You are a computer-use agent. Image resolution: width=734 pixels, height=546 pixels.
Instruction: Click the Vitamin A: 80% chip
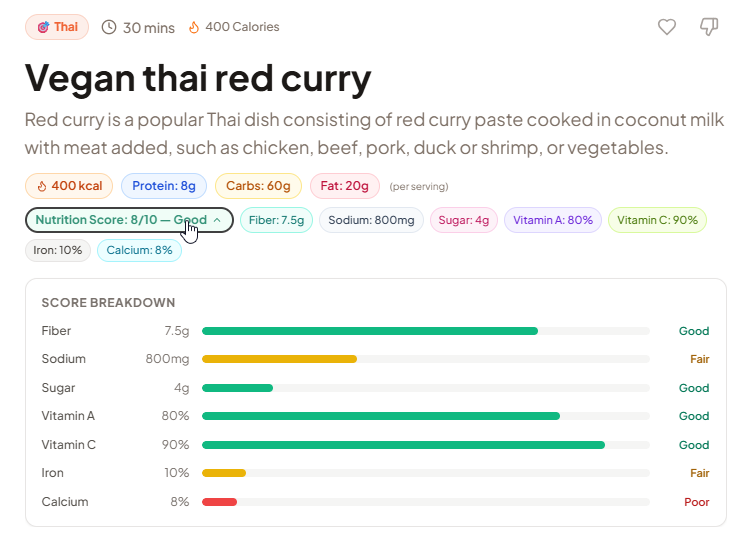coord(553,220)
